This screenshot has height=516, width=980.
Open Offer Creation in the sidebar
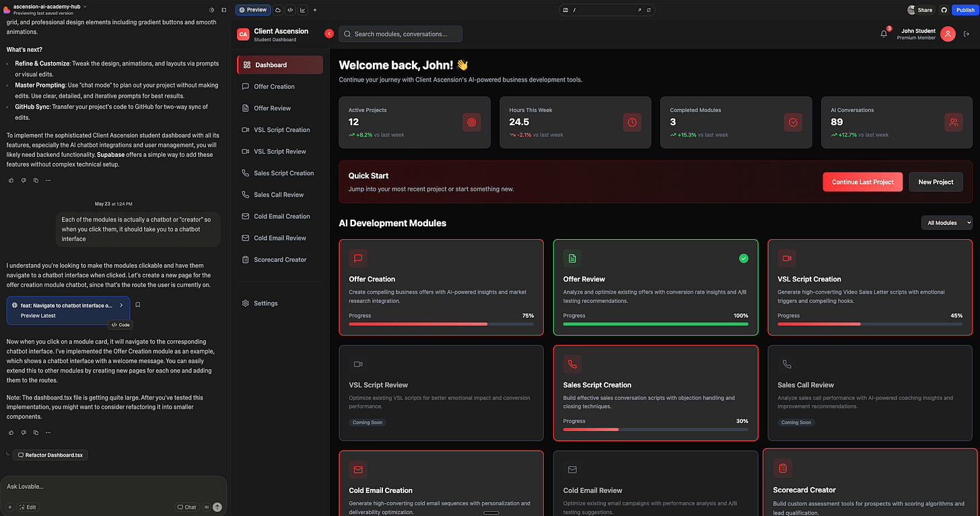pyautogui.click(x=280, y=86)
